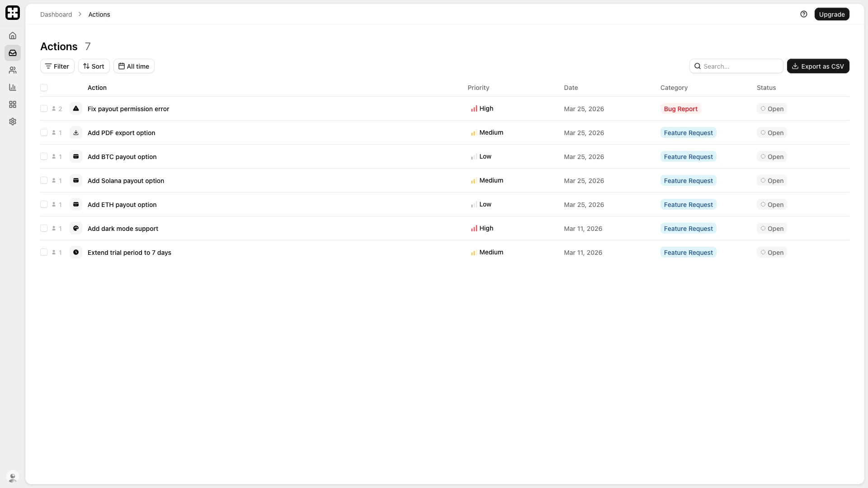This screenshot has width=868, height=488.
Task: Open Settings from the sidebar gear
Action: [x=12, y=122]
